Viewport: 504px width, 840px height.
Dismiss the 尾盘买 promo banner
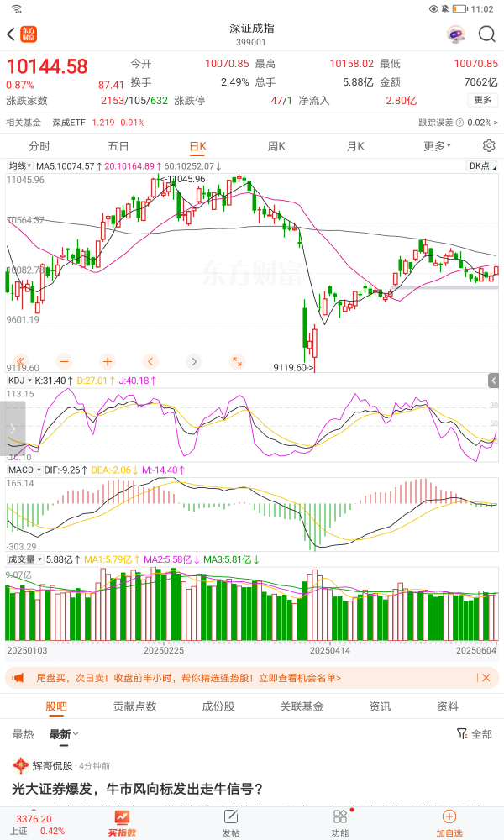coord(486,678)
